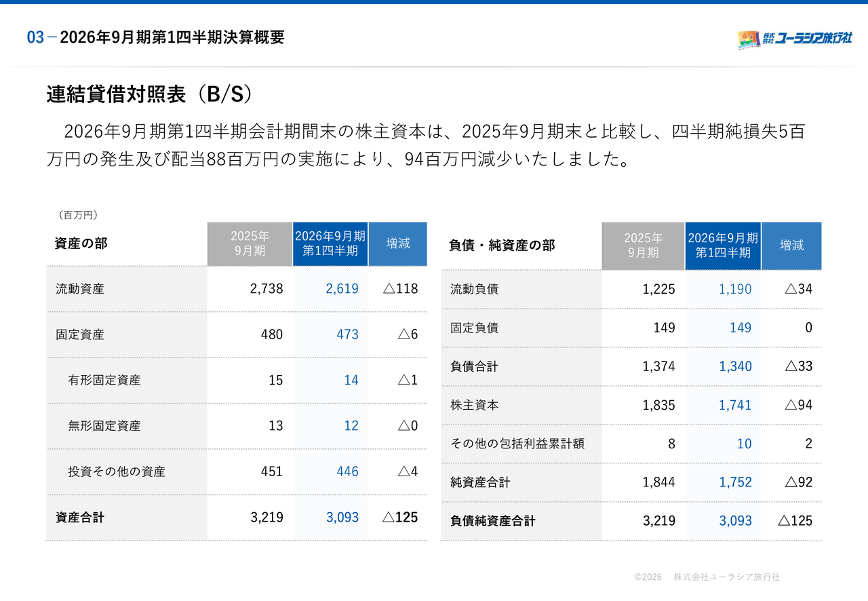Click the (百万円) unit label
The image size is (868, 601).
tap(78, 214)
